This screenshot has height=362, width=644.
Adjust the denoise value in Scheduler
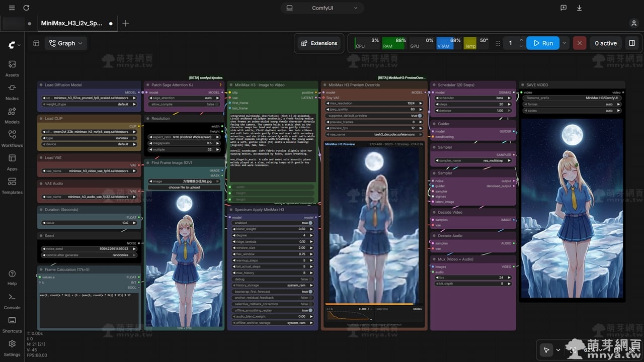(473, 111)
